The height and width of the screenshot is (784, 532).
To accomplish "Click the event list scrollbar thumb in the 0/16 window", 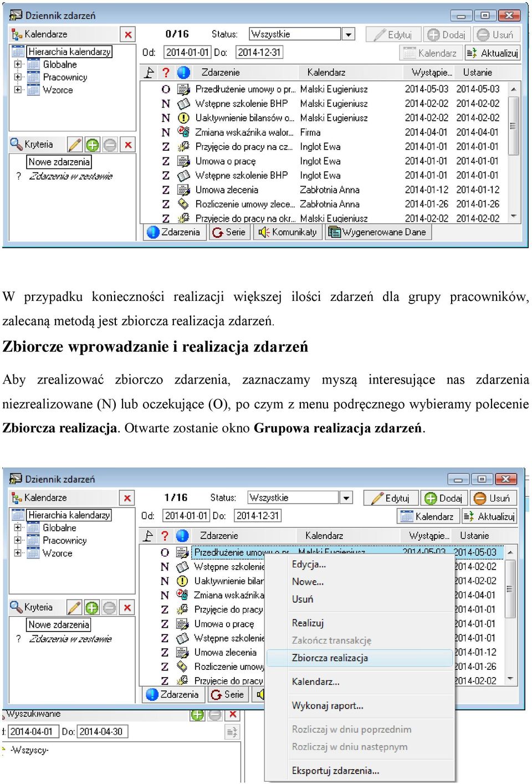I will (x=513, y=125).
